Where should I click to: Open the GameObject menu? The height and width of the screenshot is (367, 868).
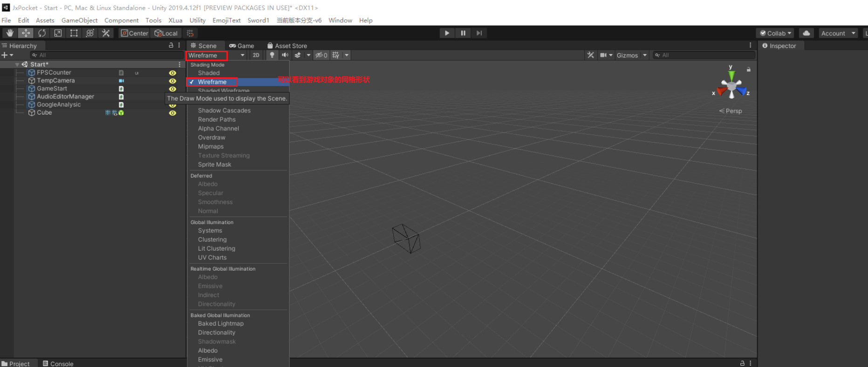pyautogui.click(x=79, y=20)
